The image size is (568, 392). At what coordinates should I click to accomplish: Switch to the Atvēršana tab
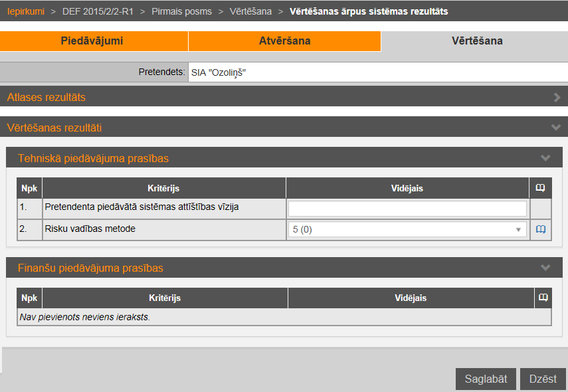[284, 41]
